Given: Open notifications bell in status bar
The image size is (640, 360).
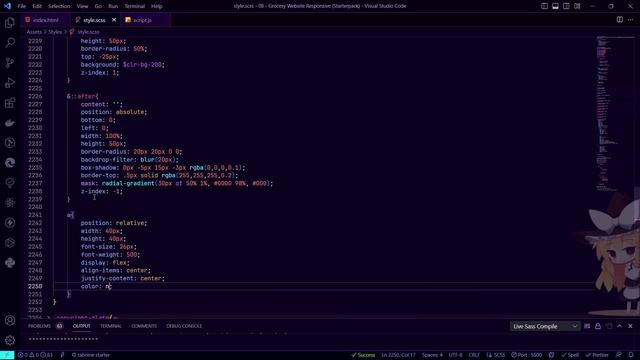Looking at the screenshot, I should (631, 355).
